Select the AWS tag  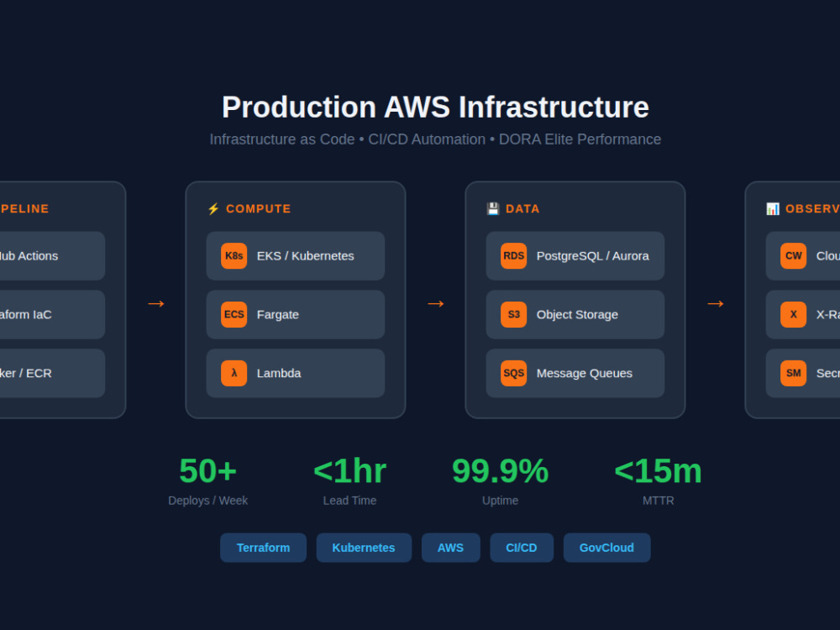coord(450,548)
